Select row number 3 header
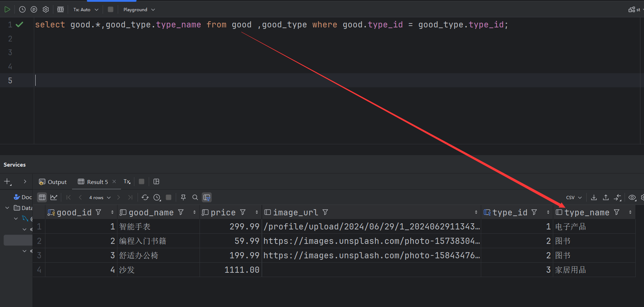Image resolution: width=644 pixels, height=307 pixels. (39, 255)
